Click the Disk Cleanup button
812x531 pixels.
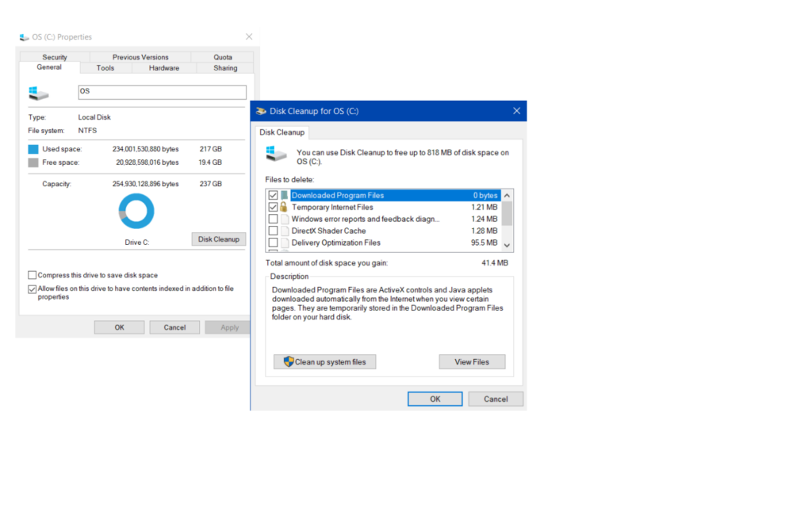(218, 239)
